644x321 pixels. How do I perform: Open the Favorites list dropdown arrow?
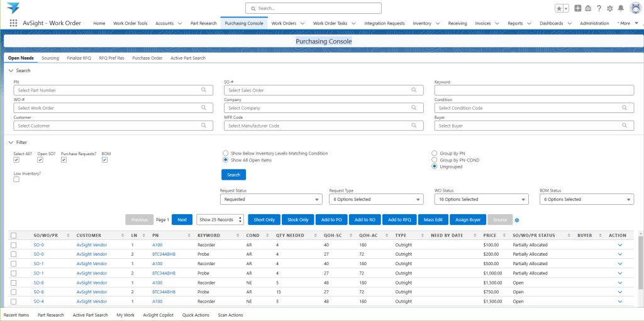pos(567,8)
